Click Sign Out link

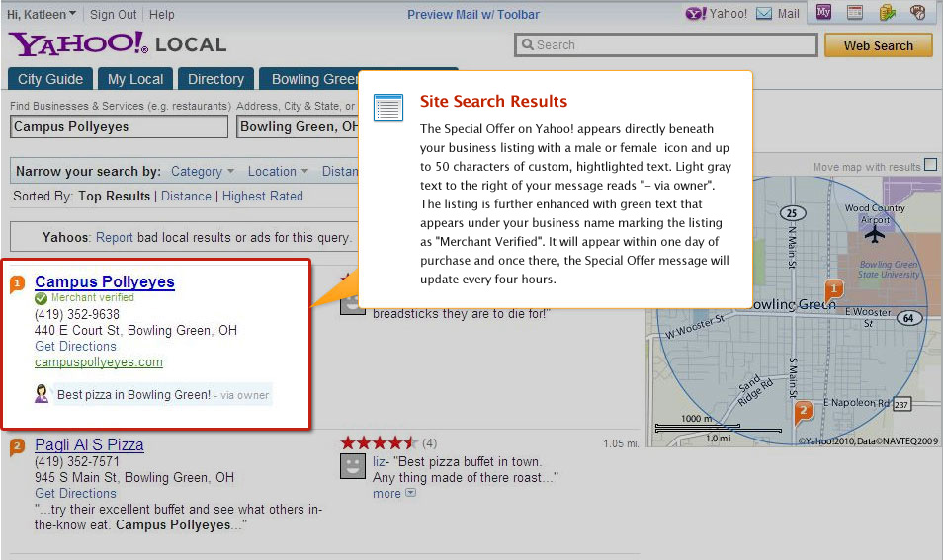pos(113,15)
